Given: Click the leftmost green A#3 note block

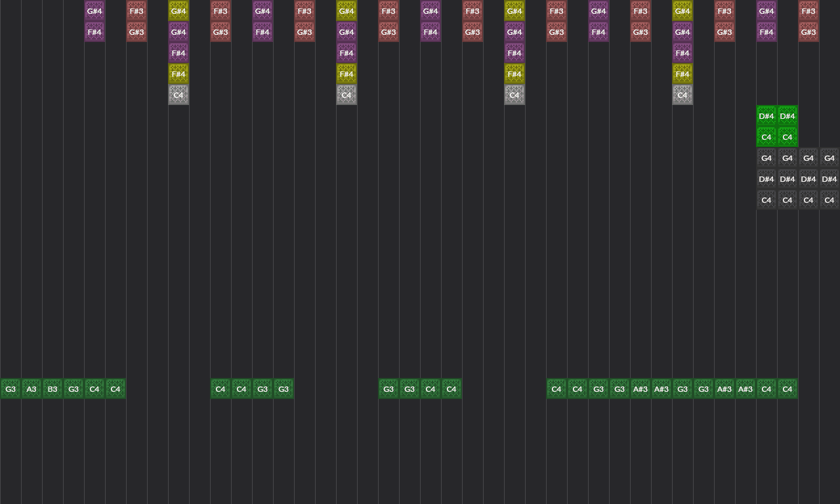Looking at the screenshot, I should pyautogui.click(x=640, y=389).
